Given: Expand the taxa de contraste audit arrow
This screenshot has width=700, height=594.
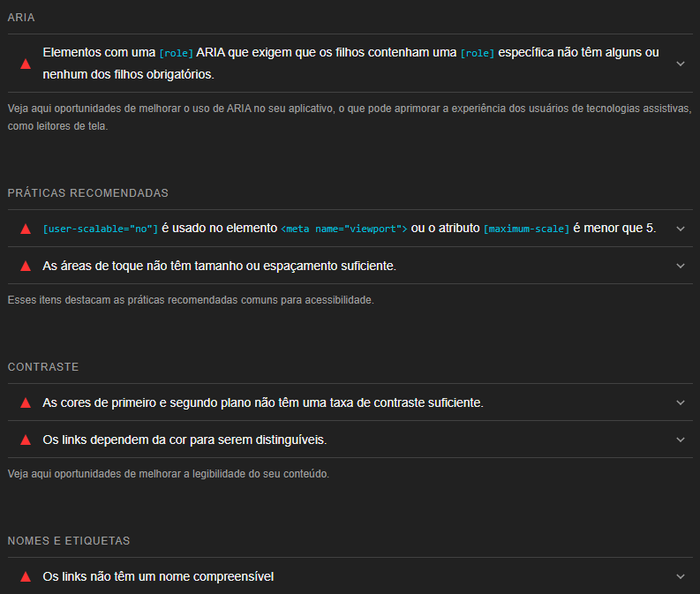Looking at the screenshot, I should 680,402.
